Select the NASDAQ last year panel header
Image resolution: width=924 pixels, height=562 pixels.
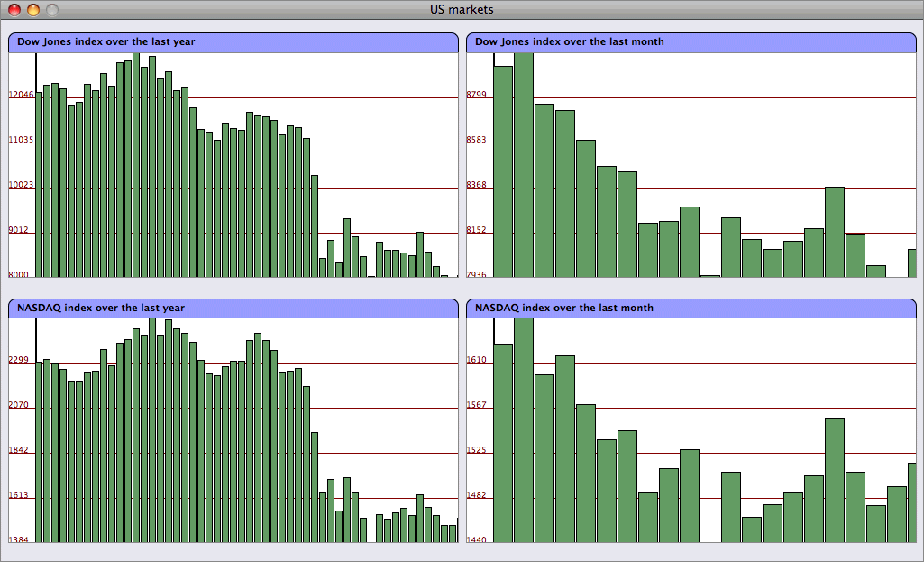(233, 309)
